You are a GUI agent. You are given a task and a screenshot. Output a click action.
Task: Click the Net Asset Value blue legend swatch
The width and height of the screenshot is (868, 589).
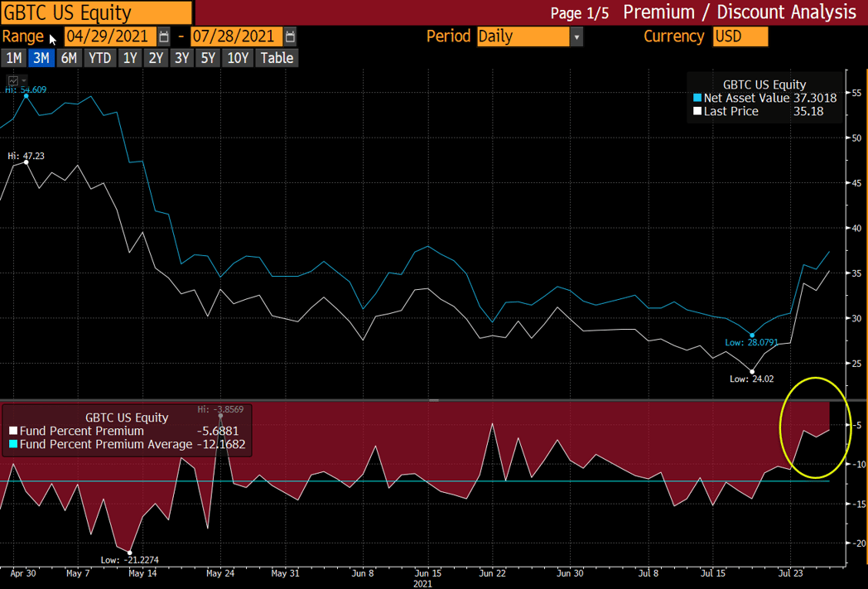[697, 98]
